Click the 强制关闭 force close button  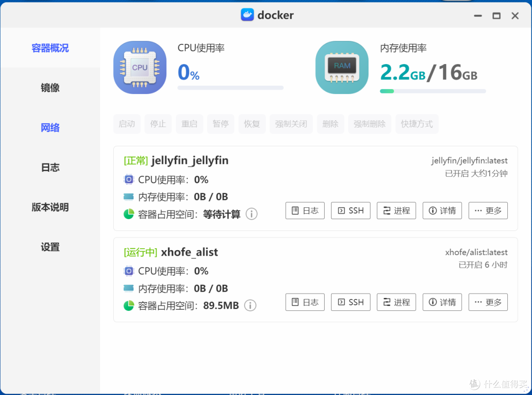291,124
